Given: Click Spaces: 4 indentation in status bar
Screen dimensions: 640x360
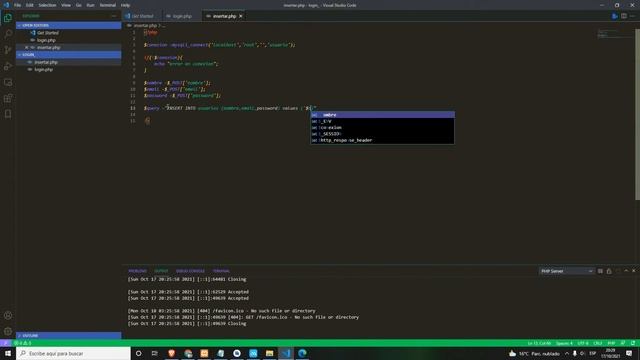Looking at the screenshot, I should coord(564,343).
